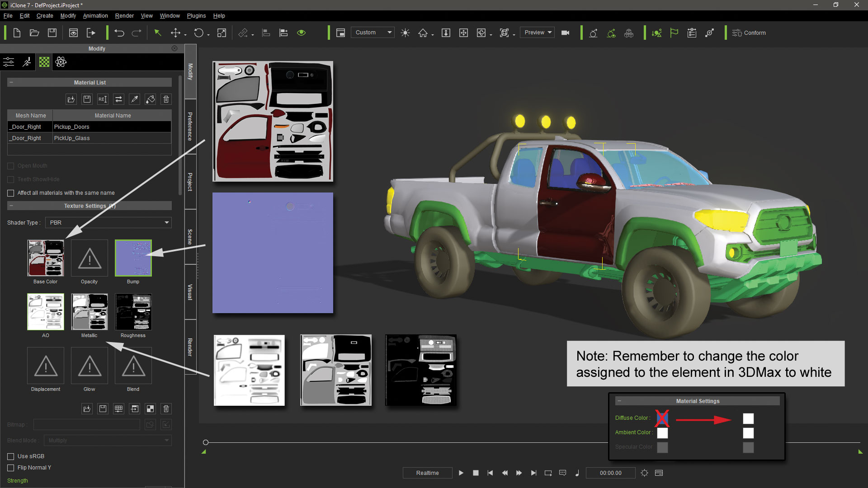Switch to the Scene side tab
Viewport: 868px width, 488px height.
(x=190, y=237)
